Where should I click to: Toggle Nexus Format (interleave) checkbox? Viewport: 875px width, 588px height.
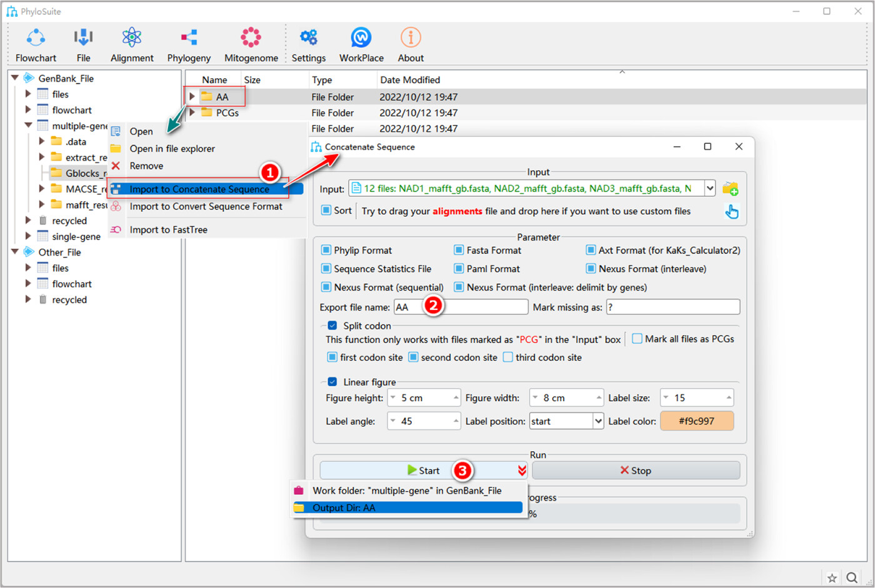591,269
